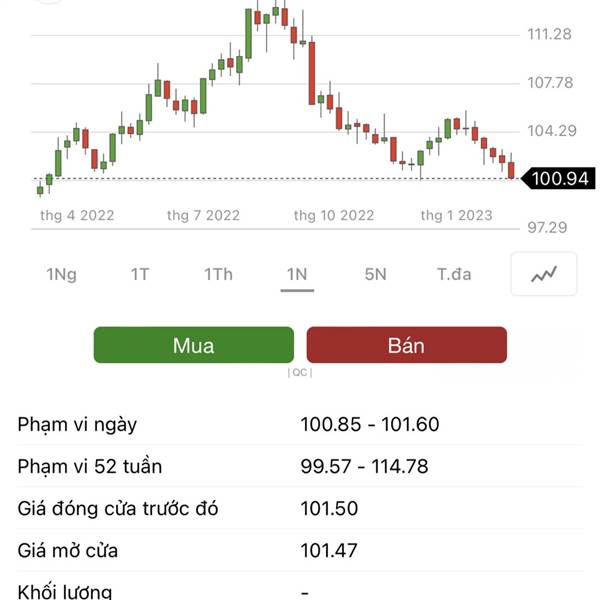Image resolution: width=600 pixels, height=600 pixels.
Task: Tap the thg 4 2022 axis label
Action: 77,215
